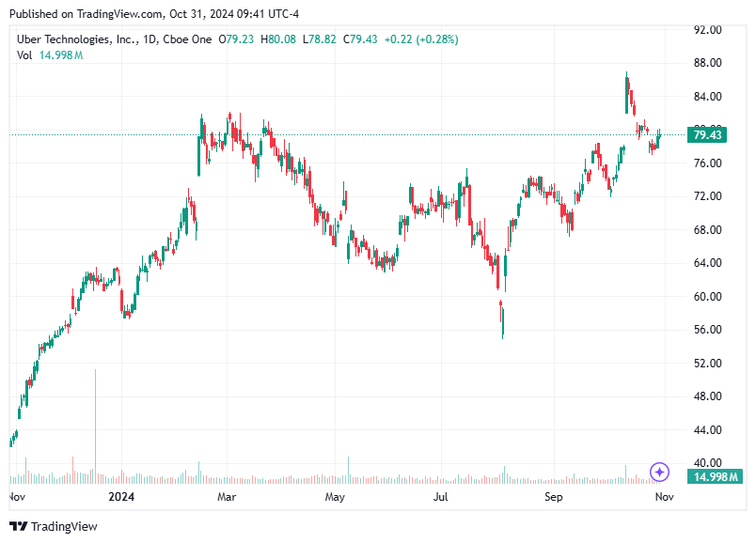Image resolution: width=756 pixels, height=543 pixels.
Task: Click the Mar label on time axis
Action: [227, 497]
